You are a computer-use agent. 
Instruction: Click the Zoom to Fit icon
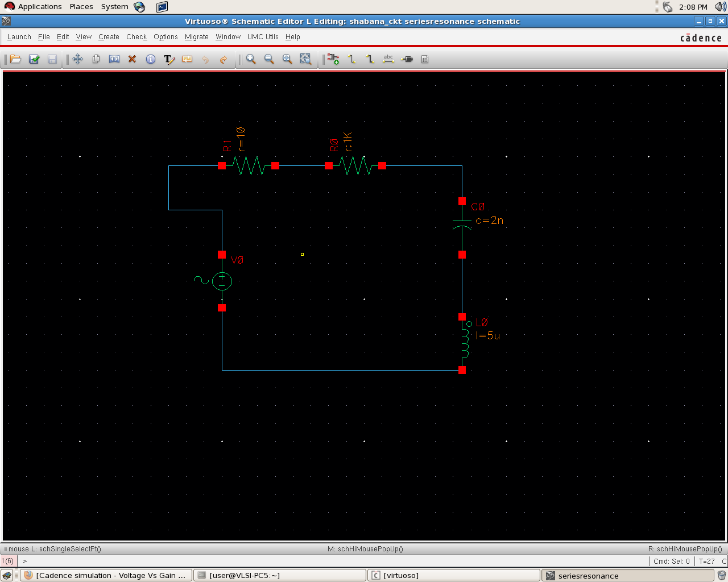point(287,59)
